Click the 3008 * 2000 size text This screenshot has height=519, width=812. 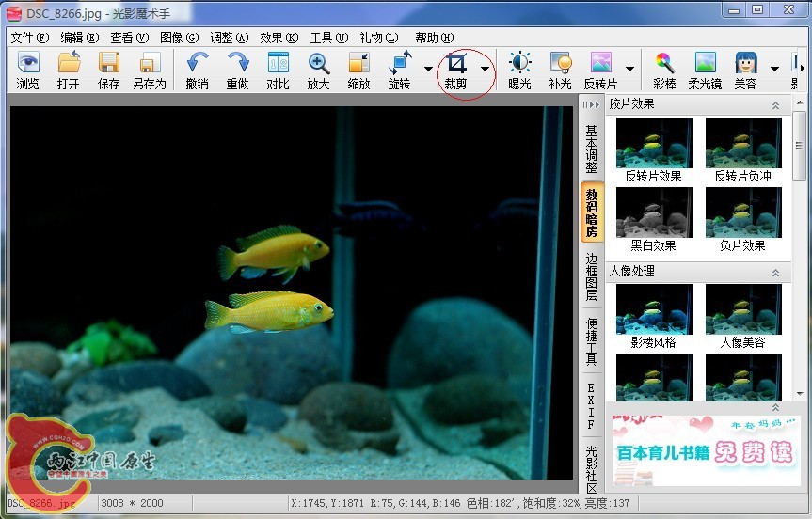132,503
